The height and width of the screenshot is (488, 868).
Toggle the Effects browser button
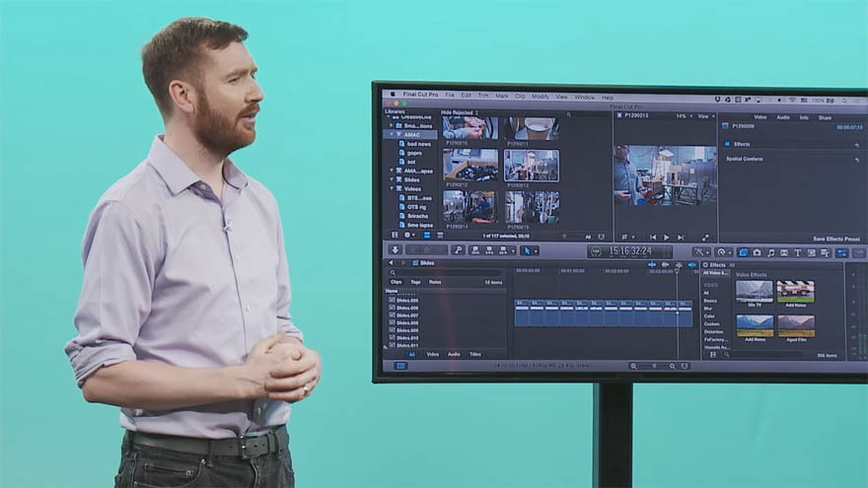pos(743,252)
